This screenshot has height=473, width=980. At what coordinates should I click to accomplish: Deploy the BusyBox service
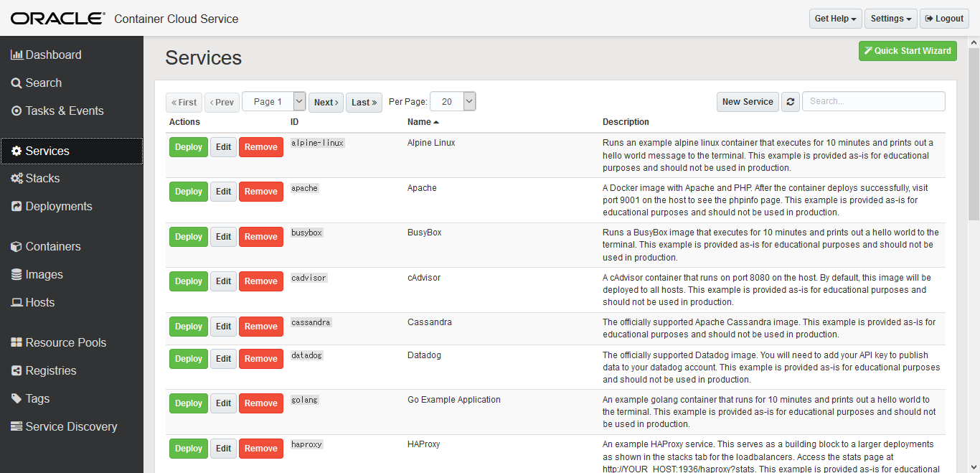[x=189, y=237]
